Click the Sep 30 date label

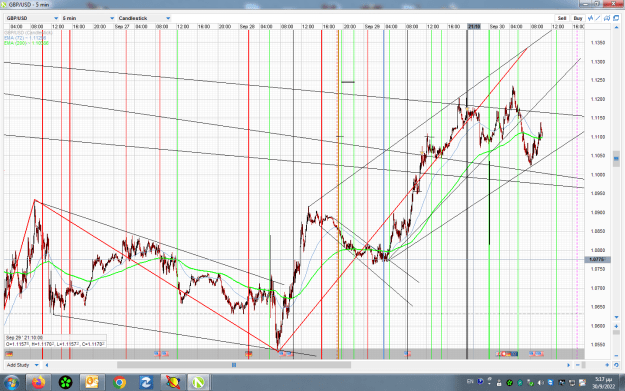coord(497,26)
